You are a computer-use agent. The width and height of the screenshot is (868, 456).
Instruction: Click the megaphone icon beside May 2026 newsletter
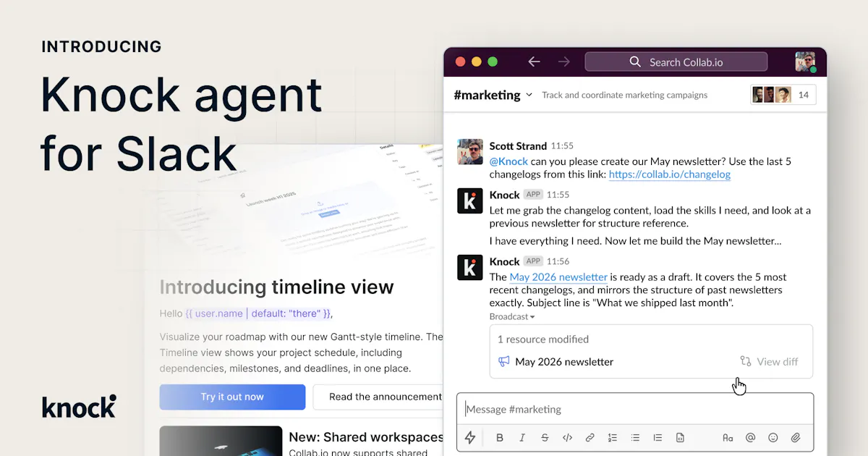pos(504,362)
